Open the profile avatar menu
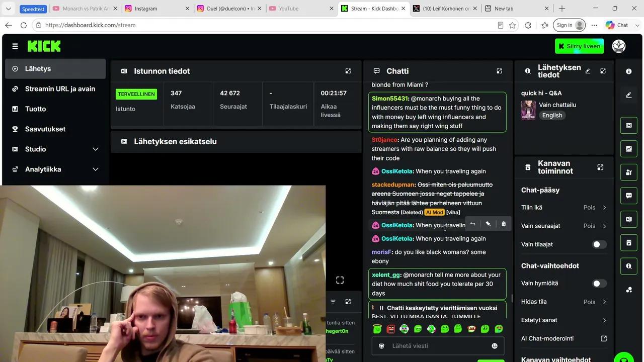 click(x=619, y=46)
